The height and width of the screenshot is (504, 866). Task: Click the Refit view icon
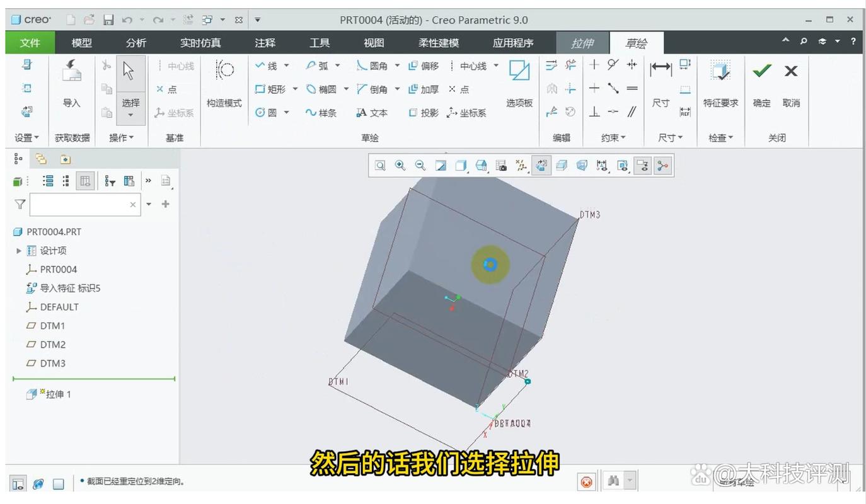pos(380,166)
